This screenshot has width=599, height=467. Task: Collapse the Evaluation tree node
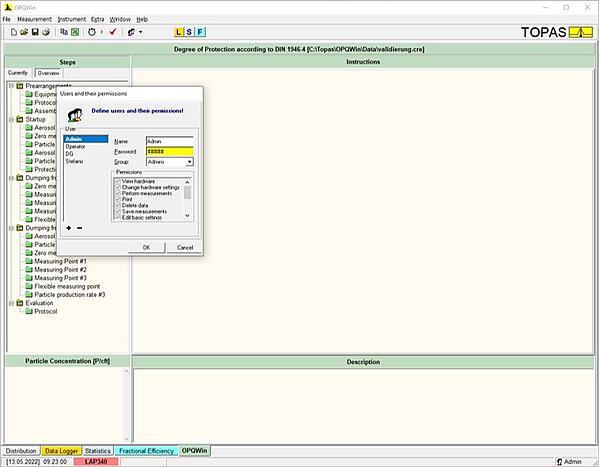point(11,303)
